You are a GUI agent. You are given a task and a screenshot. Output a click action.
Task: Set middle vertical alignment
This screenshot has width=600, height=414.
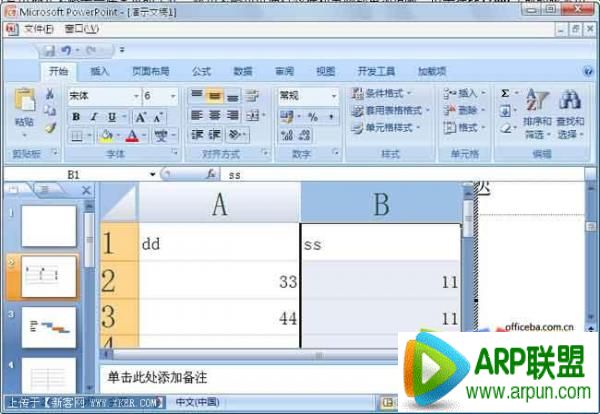(x=214, y=95)
